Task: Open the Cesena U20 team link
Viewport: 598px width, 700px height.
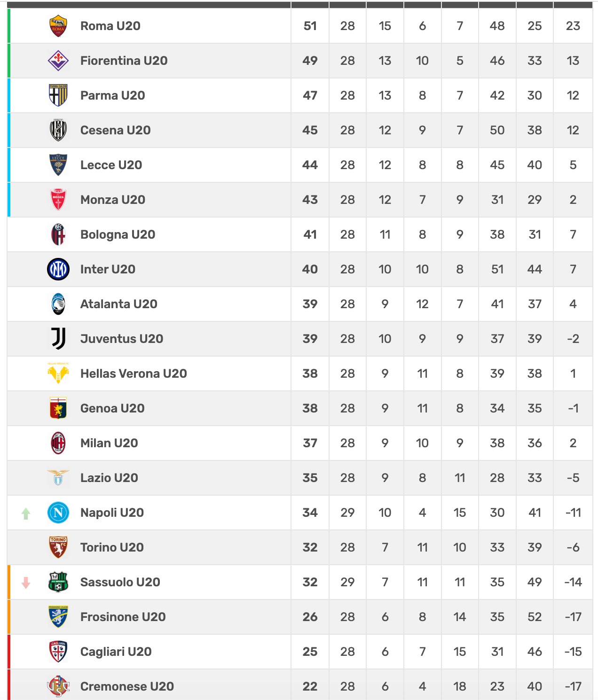Action: pos(115,130)
